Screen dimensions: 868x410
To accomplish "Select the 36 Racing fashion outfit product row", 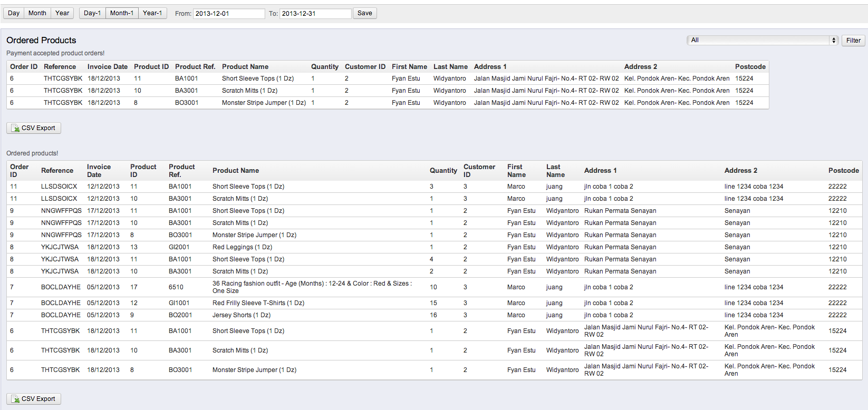I will click(x=435, y=287).
